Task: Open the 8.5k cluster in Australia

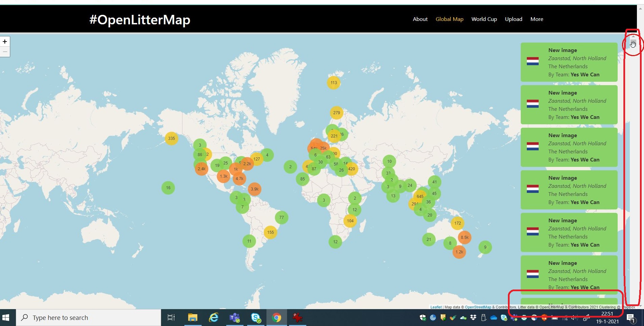Action: (x=465, y=237)
